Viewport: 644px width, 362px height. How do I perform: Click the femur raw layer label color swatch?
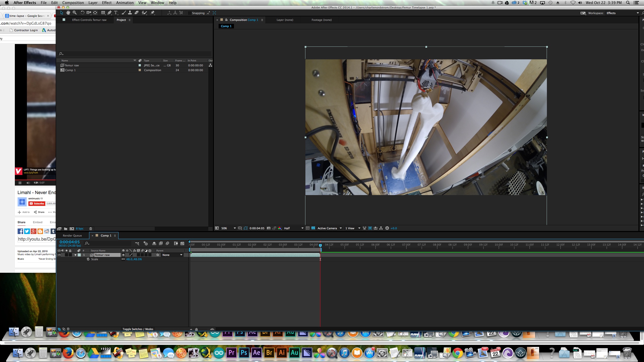tap(79, 255)
